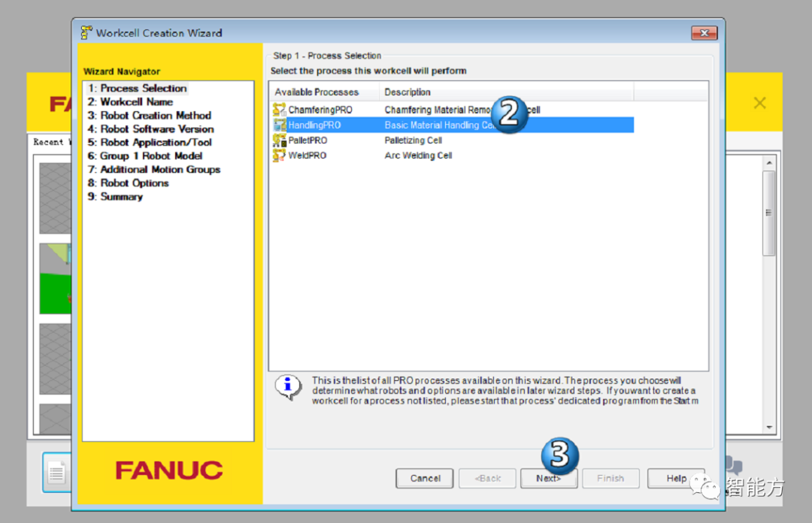Go to step 4: Robot Software Version
The height and width of the screenshot is (523, 812).
(150, 129)
